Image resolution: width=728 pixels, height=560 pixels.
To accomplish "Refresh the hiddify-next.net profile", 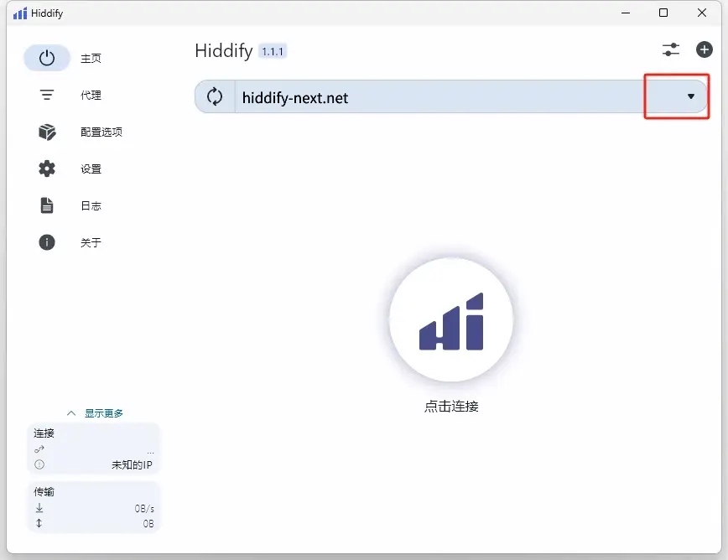I will click(x=215, y=96).
